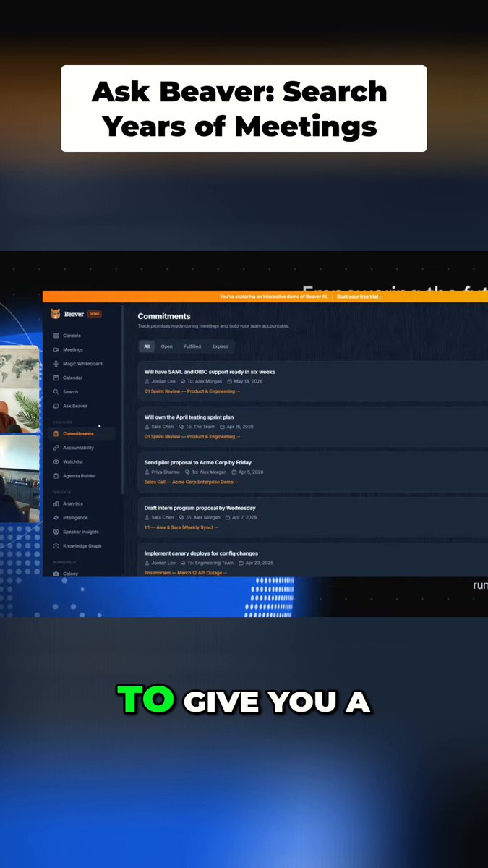
Task: Open Q1 Sprint Review link under SAML commitment
Action: coord(192,391)
